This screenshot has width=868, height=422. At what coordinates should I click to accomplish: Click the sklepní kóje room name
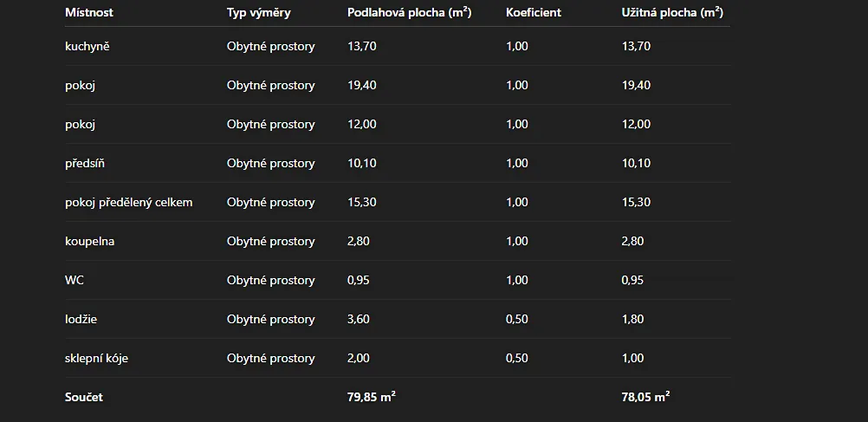click(x=97, y=359)
